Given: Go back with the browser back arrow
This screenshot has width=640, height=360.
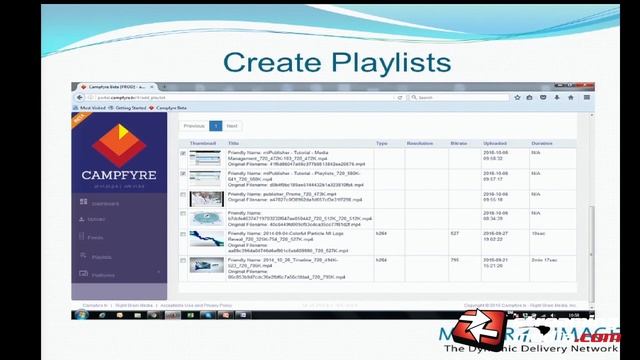Looking at the screenshot, I should (80, 98).
